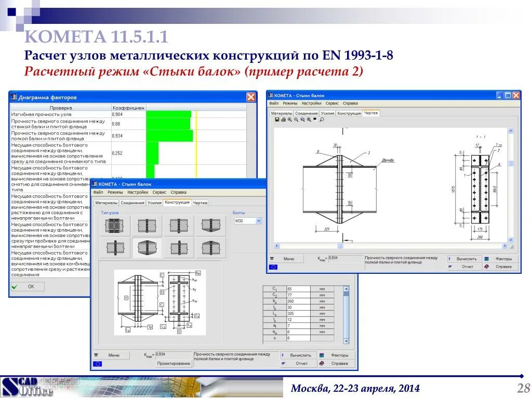Click Факторы button in the Конструкция window
This screenshot has height=399, width=532.
(336, 355)
